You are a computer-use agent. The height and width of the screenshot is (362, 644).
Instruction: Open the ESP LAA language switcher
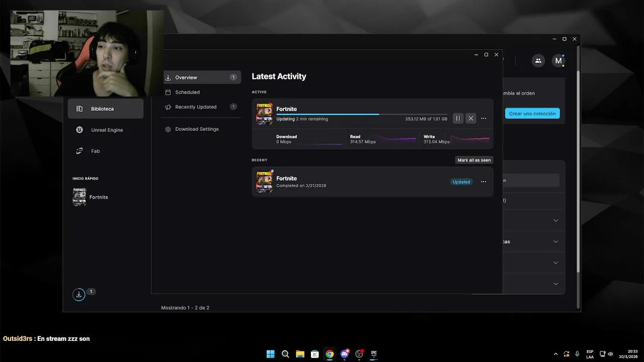pos(590,354)
